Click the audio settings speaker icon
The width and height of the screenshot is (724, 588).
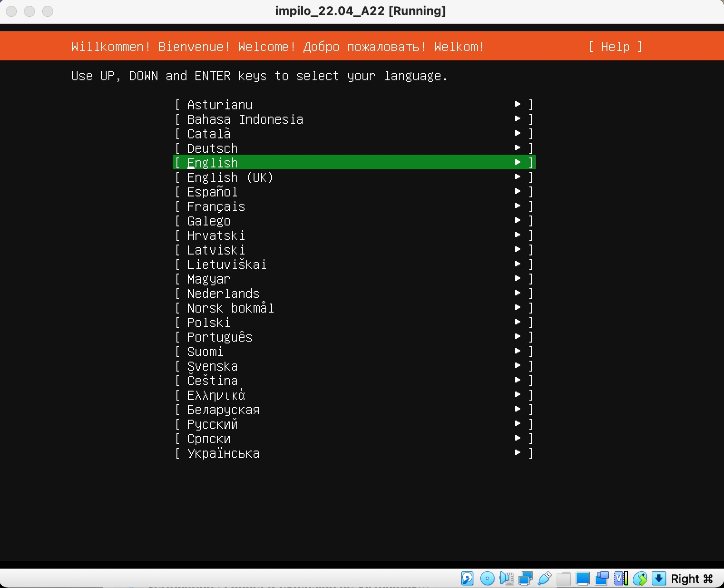pos(506,578)
